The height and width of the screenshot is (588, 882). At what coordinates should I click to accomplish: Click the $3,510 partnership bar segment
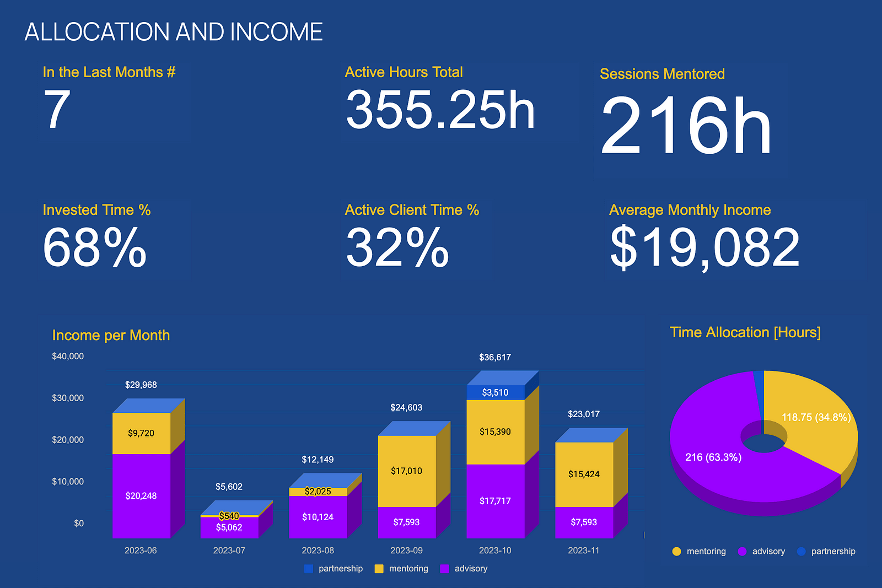(496, 392)
